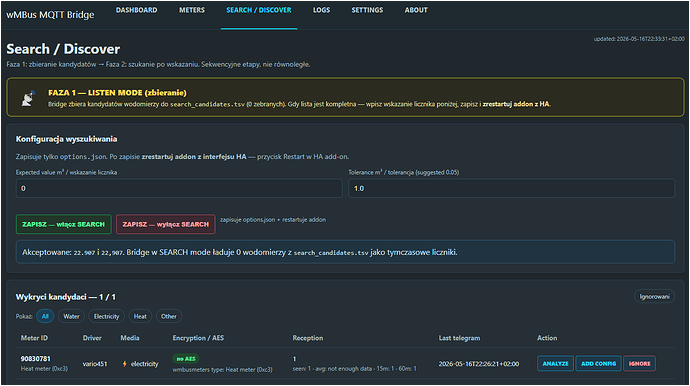Open the Dashboard tab
Viewport: 690px width, 386px height.
tap(136, 10)
